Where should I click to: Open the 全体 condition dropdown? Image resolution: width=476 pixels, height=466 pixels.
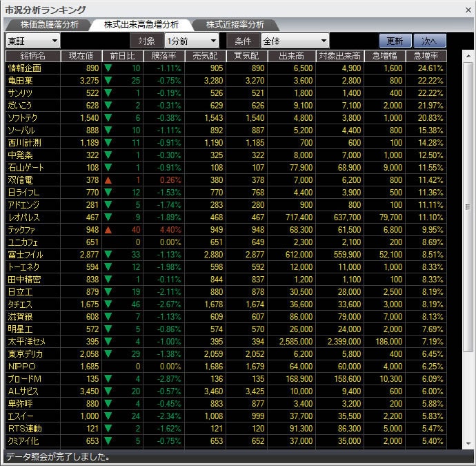pyautogui.click(x=295, y=41)
